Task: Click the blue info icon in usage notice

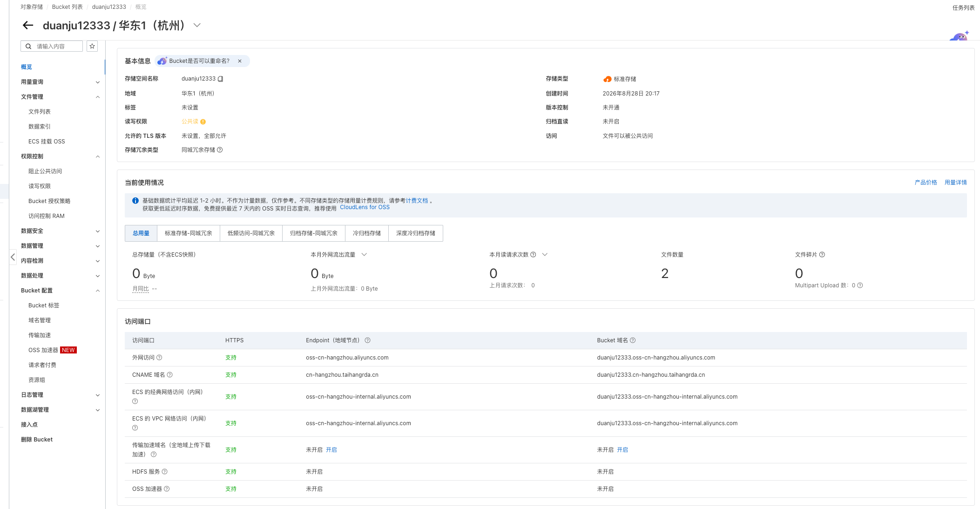Action: click(135, 201)
